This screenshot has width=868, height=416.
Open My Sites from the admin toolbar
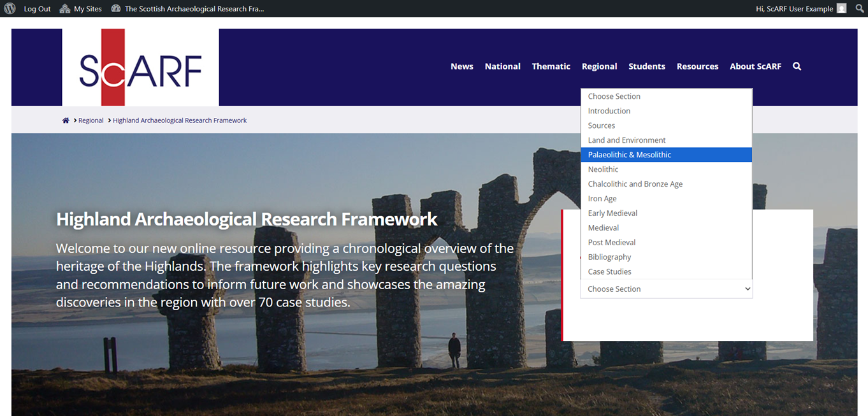[80, 8]
